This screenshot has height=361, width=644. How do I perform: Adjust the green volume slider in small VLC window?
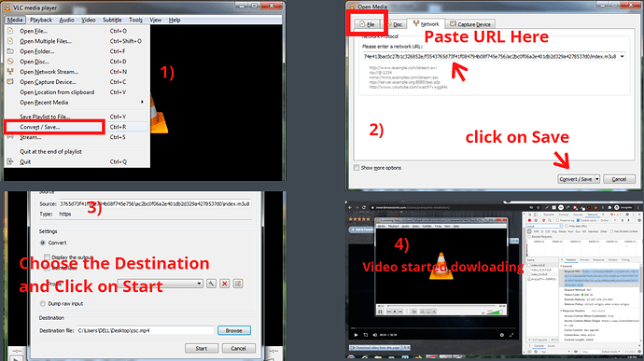pos(495,312)
